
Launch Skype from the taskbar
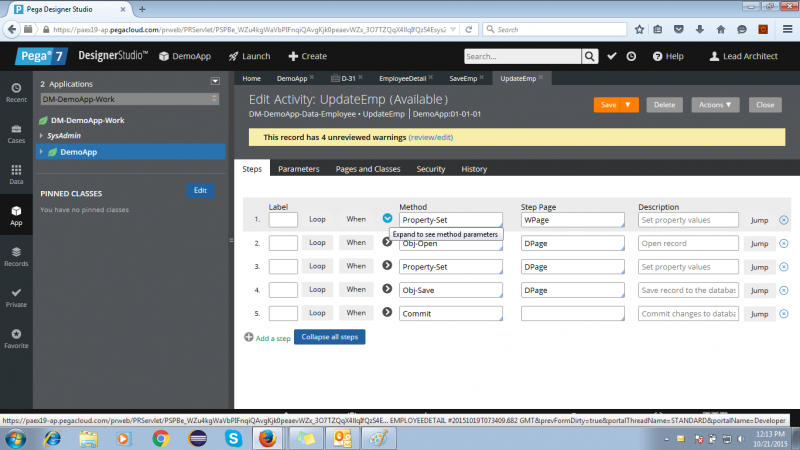pos(233,438)
